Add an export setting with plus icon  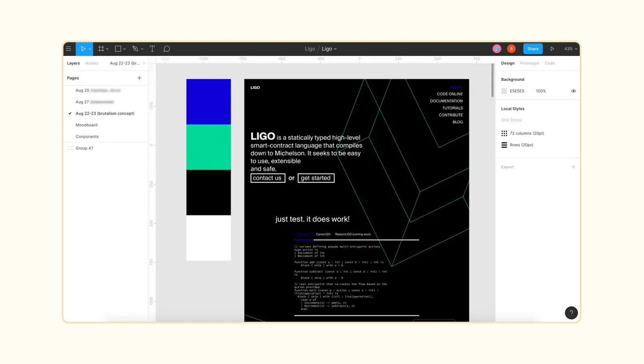[573, 167]
